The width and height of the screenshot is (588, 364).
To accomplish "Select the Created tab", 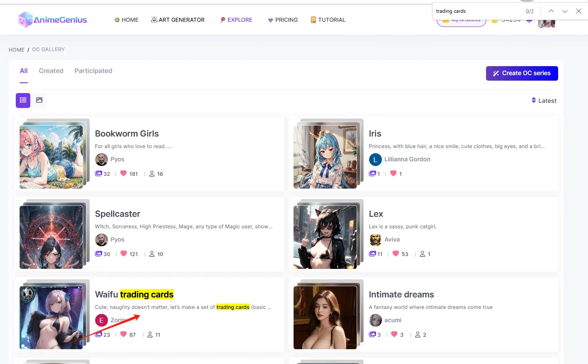I will pyautogui.click(x=51, y=71).
